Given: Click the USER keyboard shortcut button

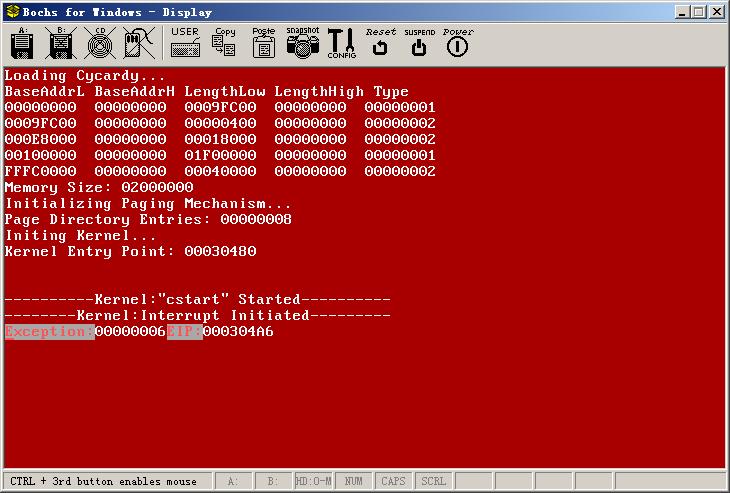Looking at the screenshot, I should coord(185,43).
